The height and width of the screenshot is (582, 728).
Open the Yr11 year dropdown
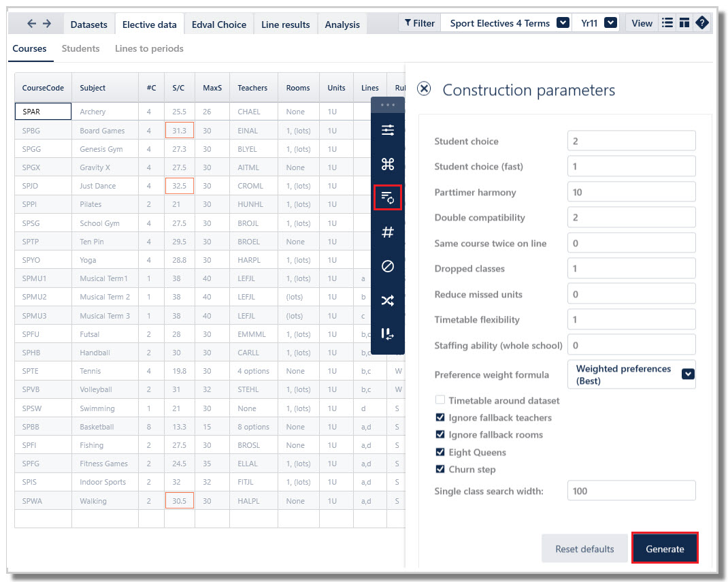(x=610, y=22)
